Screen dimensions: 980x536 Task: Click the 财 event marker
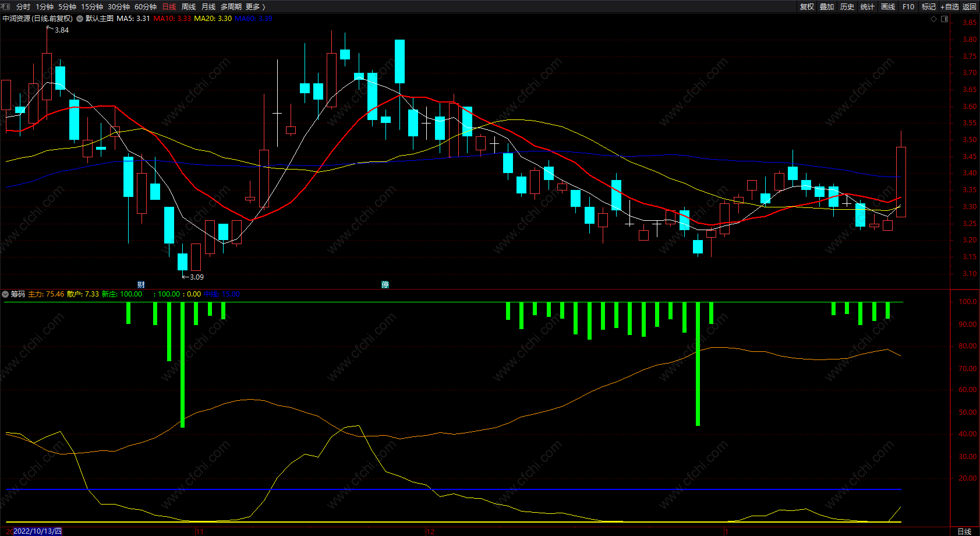(x=141, y=284)
